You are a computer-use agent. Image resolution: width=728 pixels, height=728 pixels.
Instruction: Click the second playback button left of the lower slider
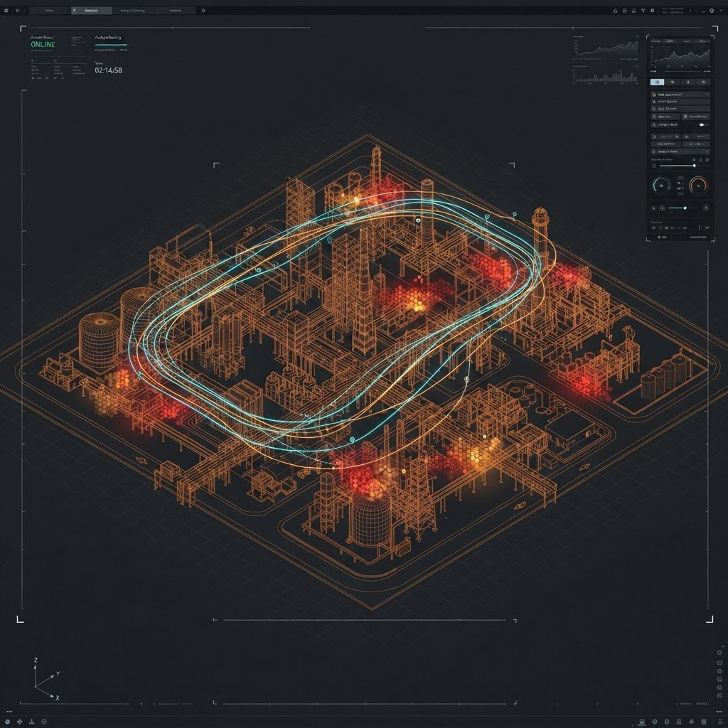click(662, 208)
